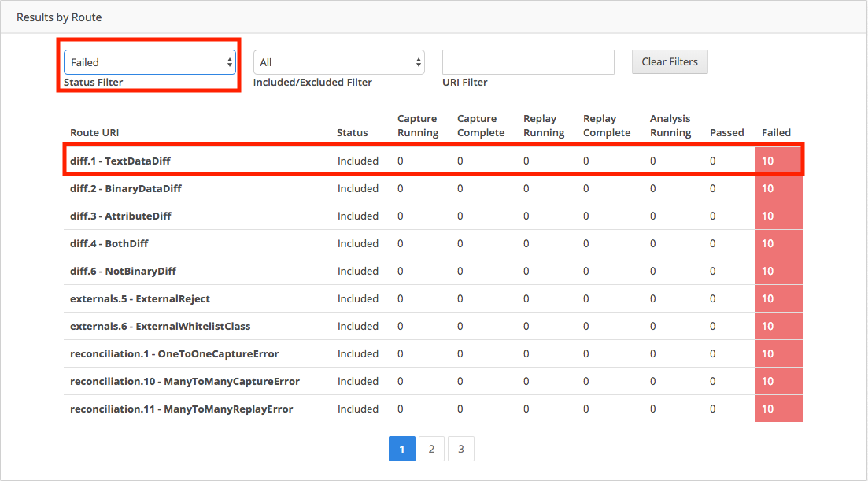Open the Included/Excluded Filter dropdown
The height and width of the screenshot is (481, 868).
click(339, 62)
